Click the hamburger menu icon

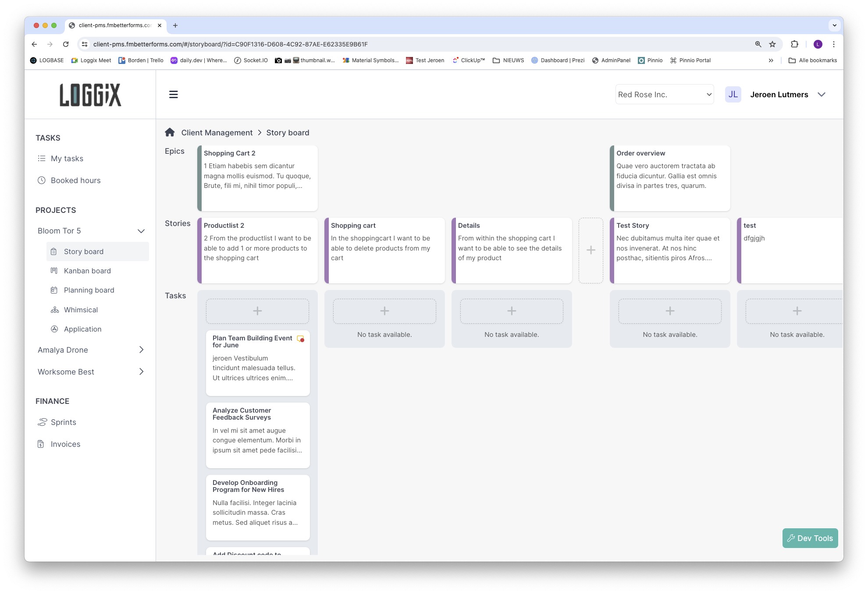pyautogui.click(x=174, y=95)
